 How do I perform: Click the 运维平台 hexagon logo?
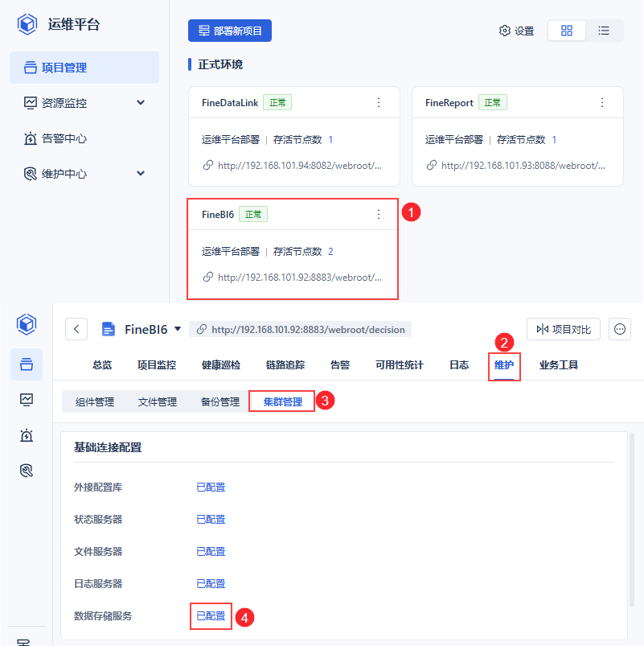(27, 24)
